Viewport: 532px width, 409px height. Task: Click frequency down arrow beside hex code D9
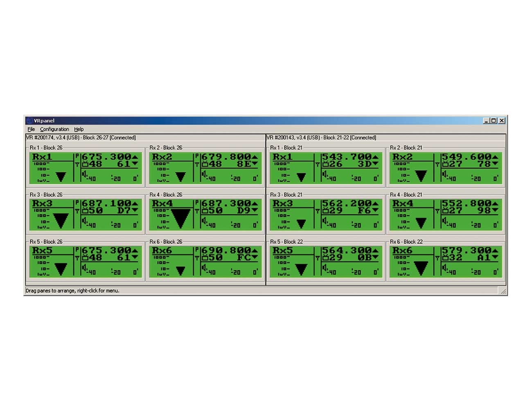255,211
